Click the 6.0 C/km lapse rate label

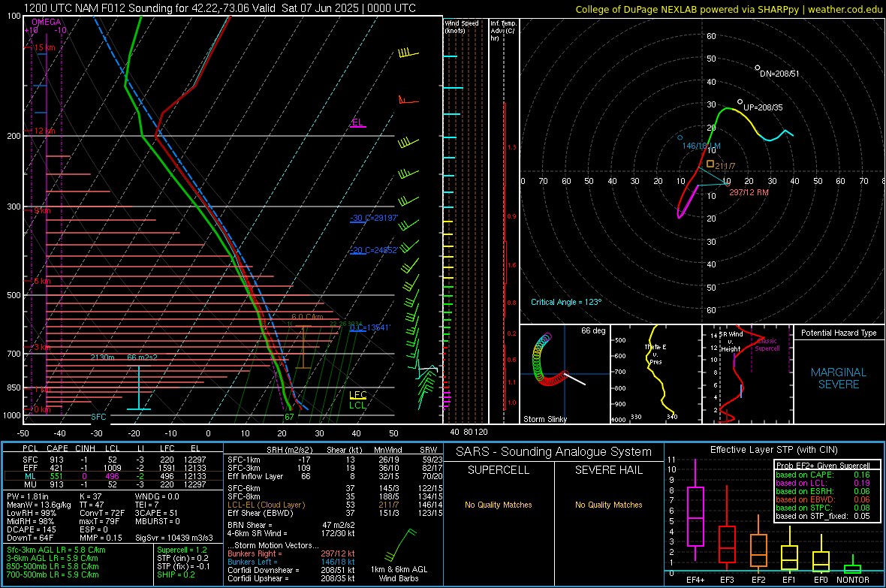coord(307,317)
